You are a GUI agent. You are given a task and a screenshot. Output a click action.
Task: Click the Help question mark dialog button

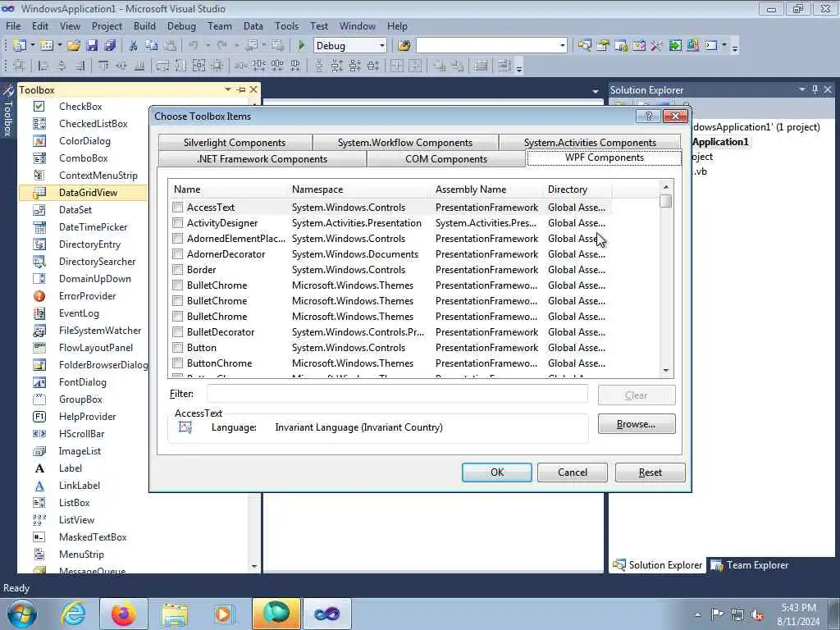648,116
